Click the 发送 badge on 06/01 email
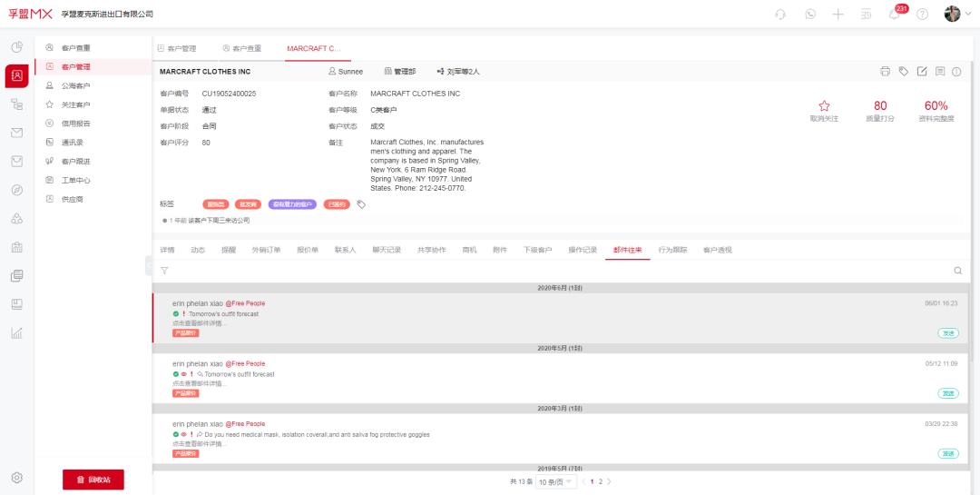 coord(948,333)
